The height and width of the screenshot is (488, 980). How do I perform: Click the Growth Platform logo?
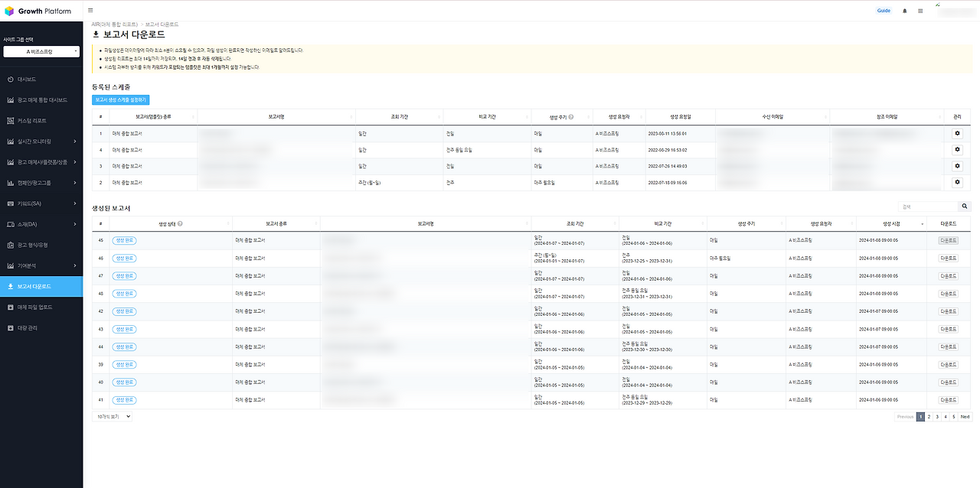38,11
